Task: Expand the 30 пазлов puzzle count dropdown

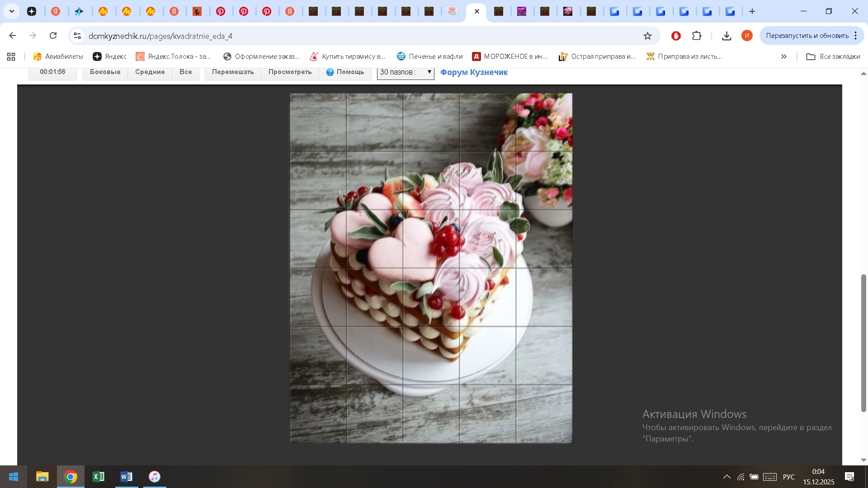Action: click(x=406, y=72)
